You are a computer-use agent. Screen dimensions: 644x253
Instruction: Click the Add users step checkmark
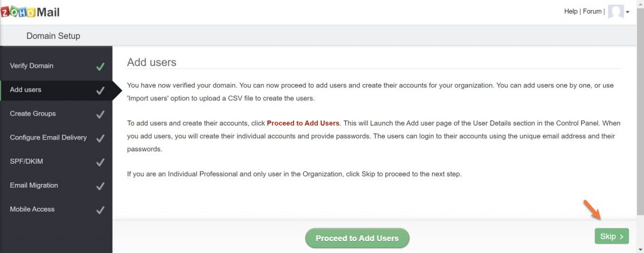coord(99,90)
